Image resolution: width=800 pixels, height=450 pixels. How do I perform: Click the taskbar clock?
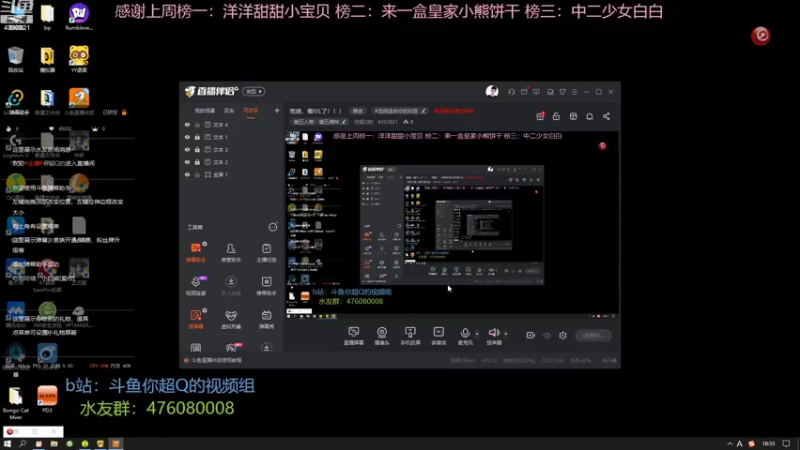point(768,444)
